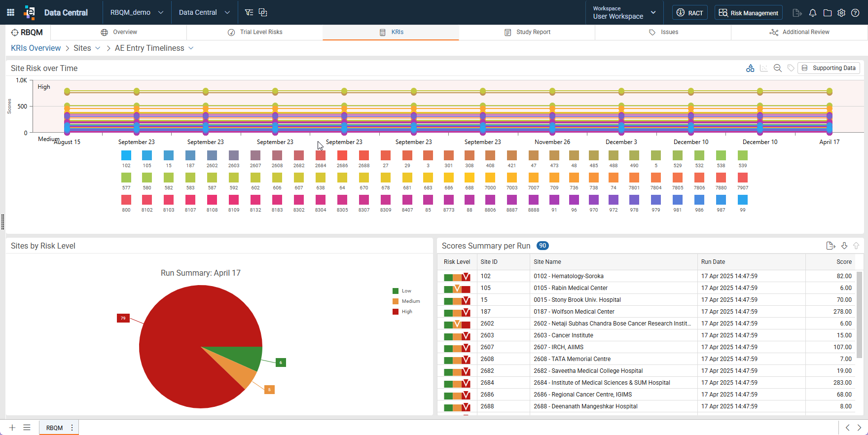Open the app launcher grid icon

pos(10,12)
